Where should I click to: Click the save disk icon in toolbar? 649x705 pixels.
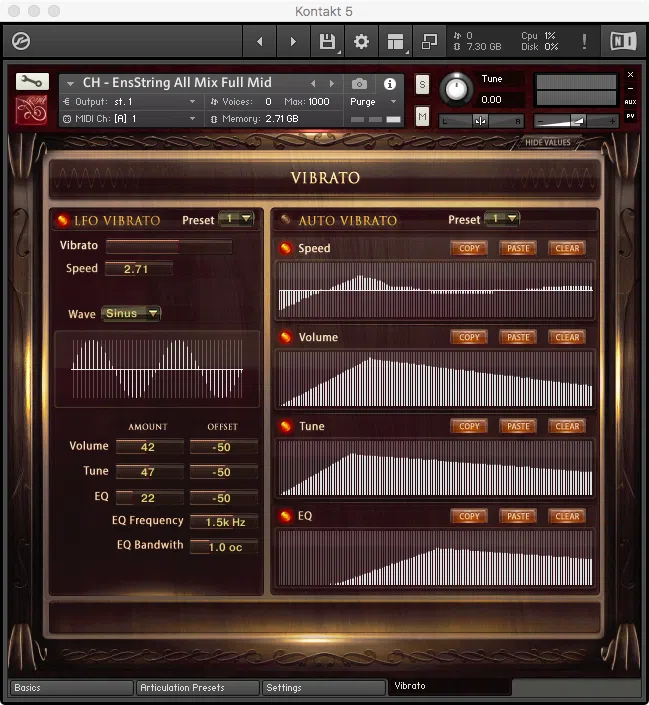tap(327, 42)
